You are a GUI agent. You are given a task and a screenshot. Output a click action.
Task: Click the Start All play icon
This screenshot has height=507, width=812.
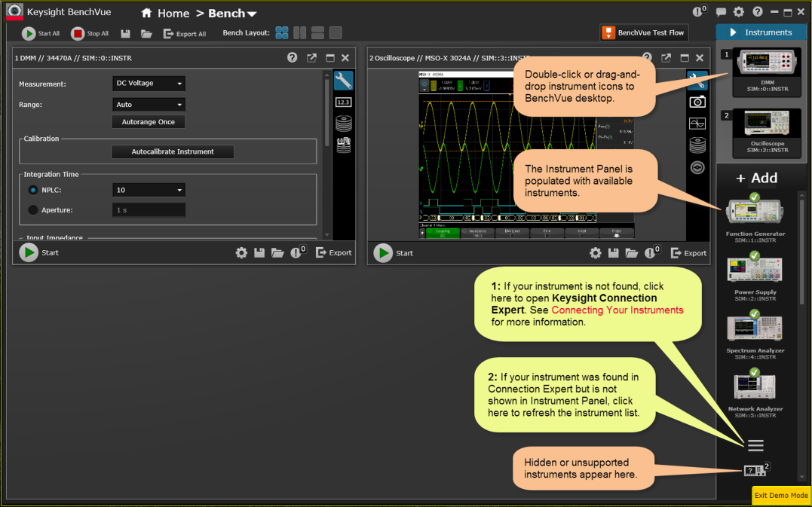(29, 34)
